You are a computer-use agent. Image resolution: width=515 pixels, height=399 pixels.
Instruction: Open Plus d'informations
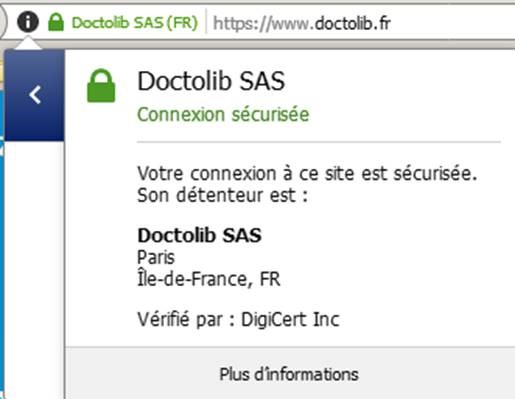coord(289,374)
